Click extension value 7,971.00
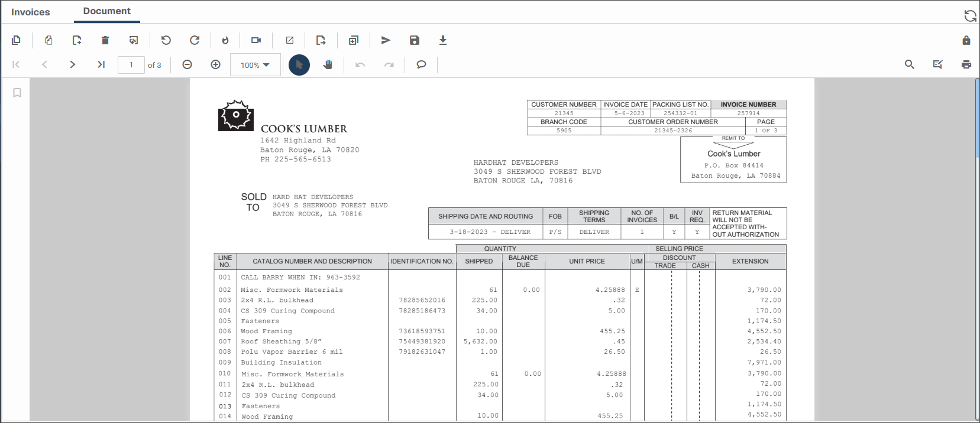 tap(764, 362)
